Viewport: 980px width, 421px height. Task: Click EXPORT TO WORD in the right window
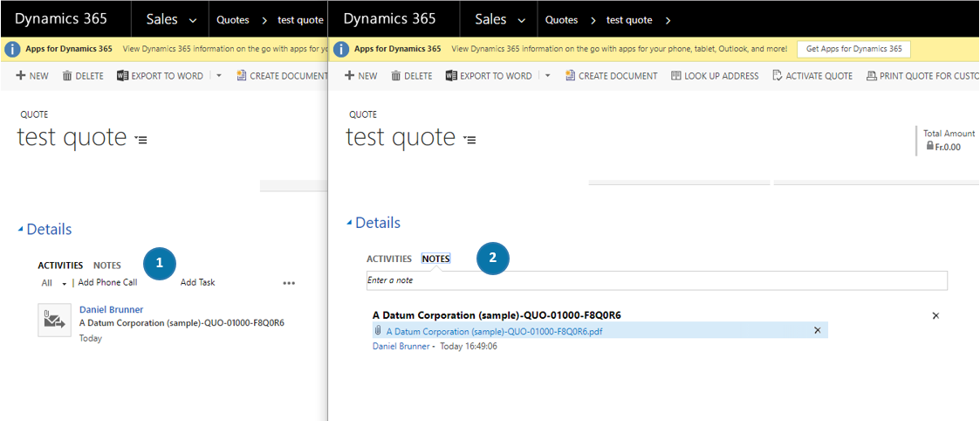(x=488, y=76)
